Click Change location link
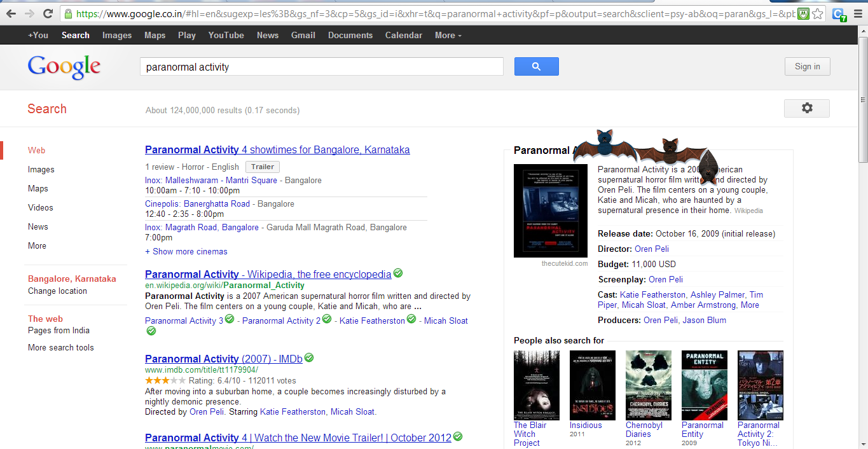The height and width of the screenshot is (449, 868). 57,291
